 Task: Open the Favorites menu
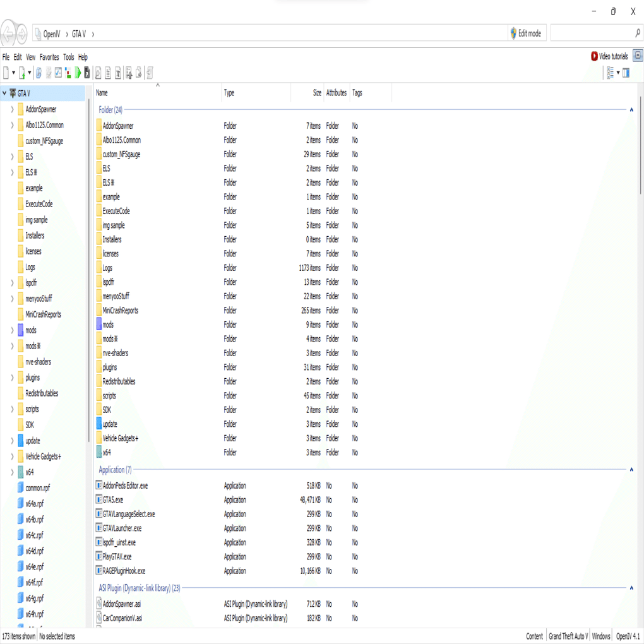pyautogui.click(x=49, y=57)
